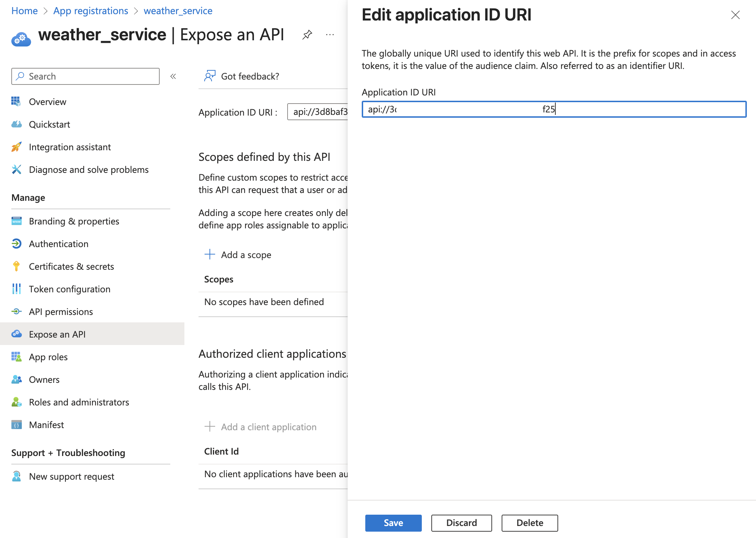Close the Edit application ID URI panel
This screenshot has height=538, width=756.
coord(736,15)
